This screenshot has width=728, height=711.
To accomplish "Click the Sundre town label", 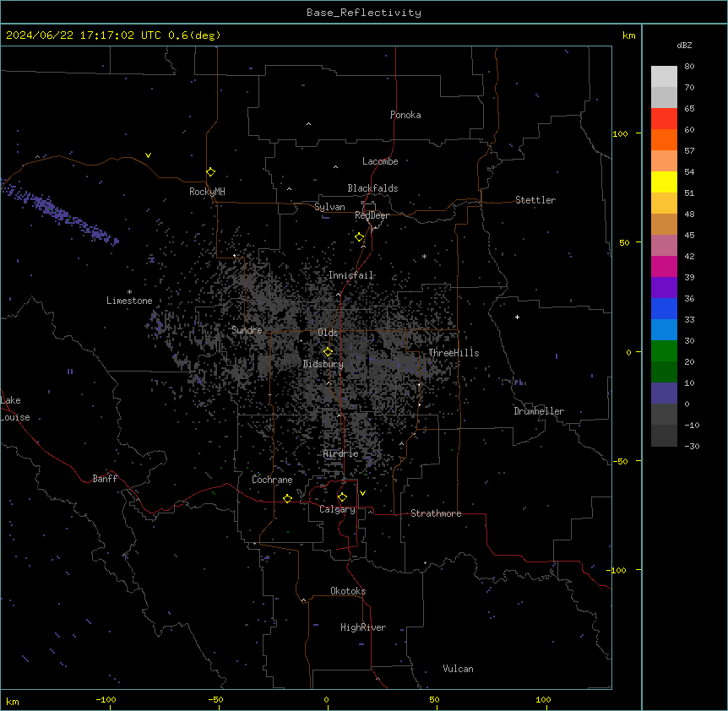I will [247, 330].
